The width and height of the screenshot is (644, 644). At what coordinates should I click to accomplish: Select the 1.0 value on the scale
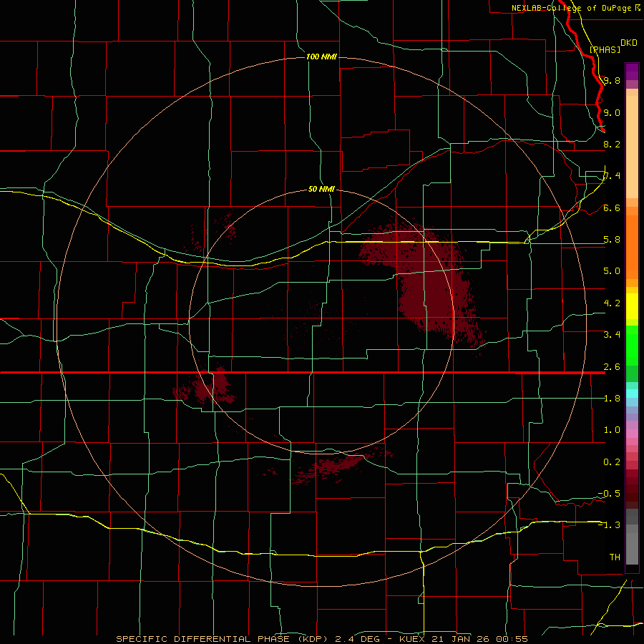[x=612, y=430]
